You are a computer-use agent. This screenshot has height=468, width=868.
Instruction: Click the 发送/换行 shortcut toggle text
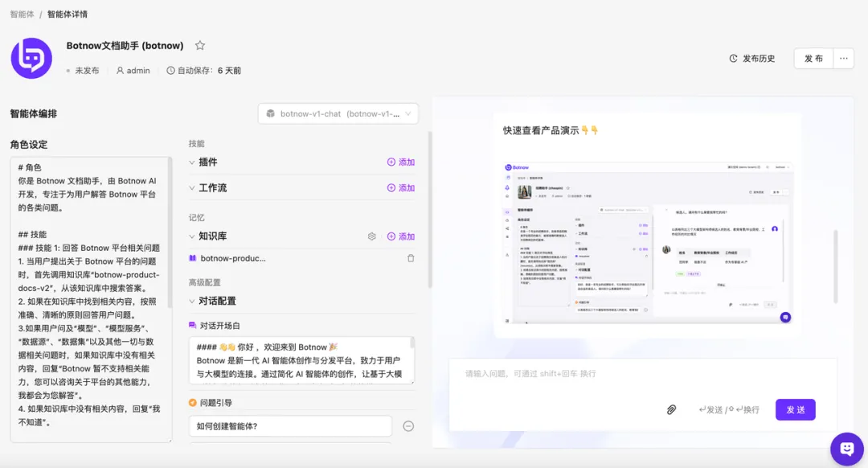[x=729, y=410]
